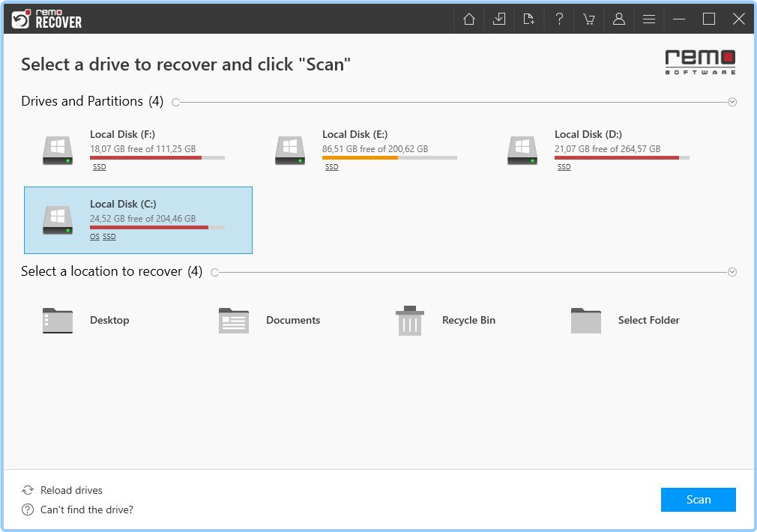The image size is (757, 532).
Task: Open the hamburger menu icon
Action: pyautogui.click(x=649, y=19)
